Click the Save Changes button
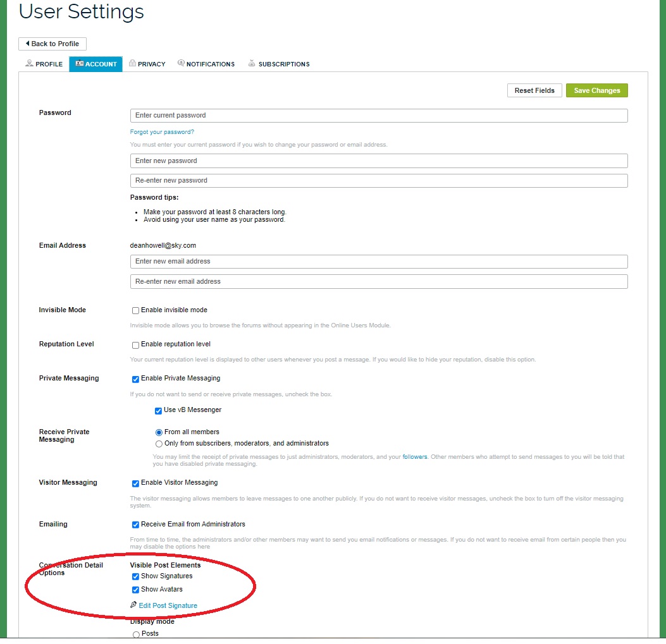Viewport: 666px width, 644px height. [x=597, y=90]
